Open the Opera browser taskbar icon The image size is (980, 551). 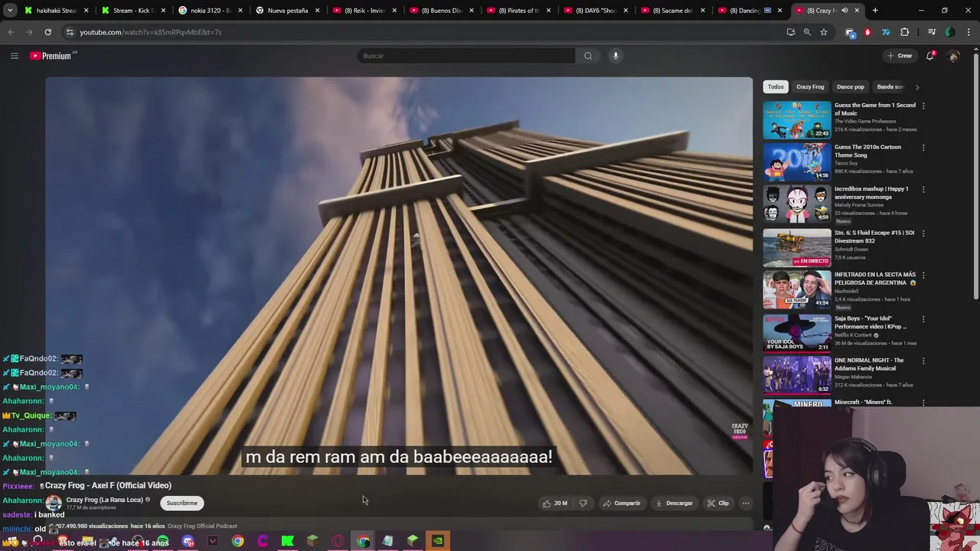338,542
